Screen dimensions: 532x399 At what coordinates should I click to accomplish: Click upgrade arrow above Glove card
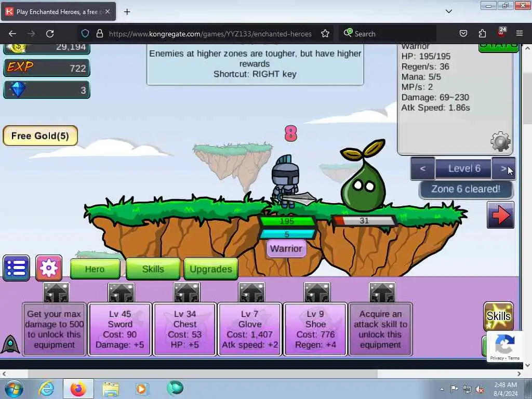click(252, 292)
